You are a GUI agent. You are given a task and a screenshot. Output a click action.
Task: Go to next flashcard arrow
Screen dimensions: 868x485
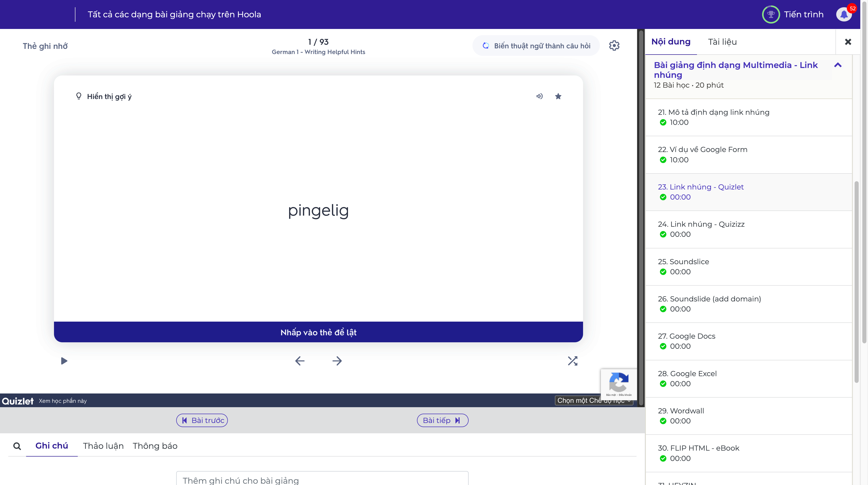click(x=337, y=361)
